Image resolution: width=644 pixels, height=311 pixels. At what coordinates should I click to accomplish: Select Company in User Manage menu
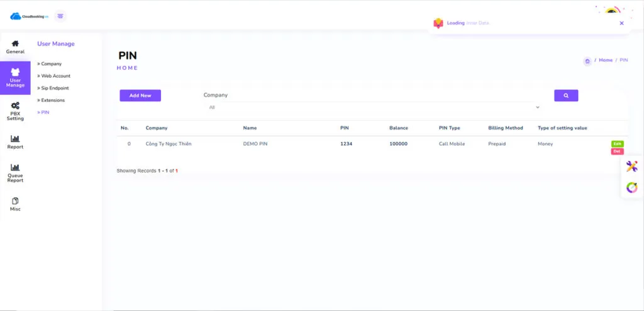(51, 64)
